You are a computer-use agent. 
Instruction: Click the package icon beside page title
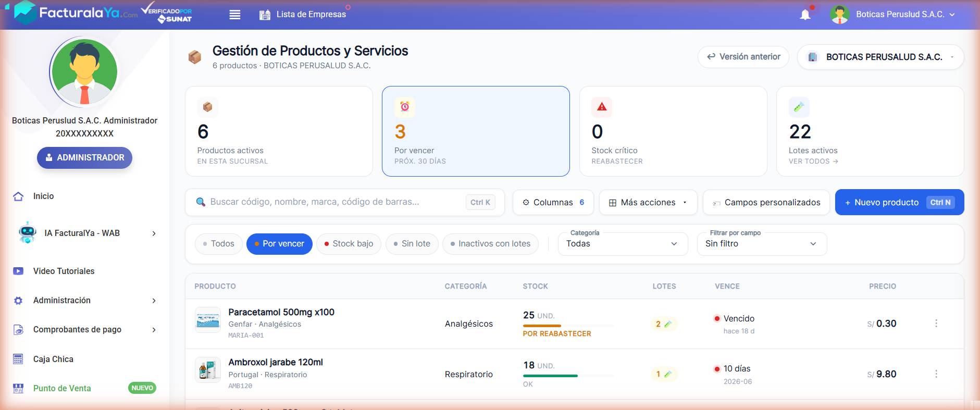[195, 57]
